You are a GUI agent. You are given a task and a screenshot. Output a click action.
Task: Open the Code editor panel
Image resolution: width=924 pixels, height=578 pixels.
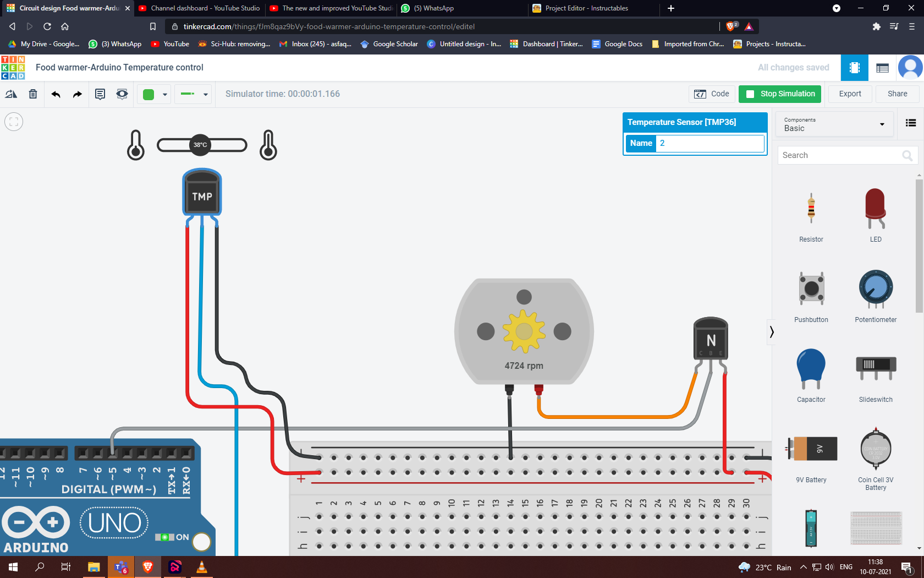712,94
